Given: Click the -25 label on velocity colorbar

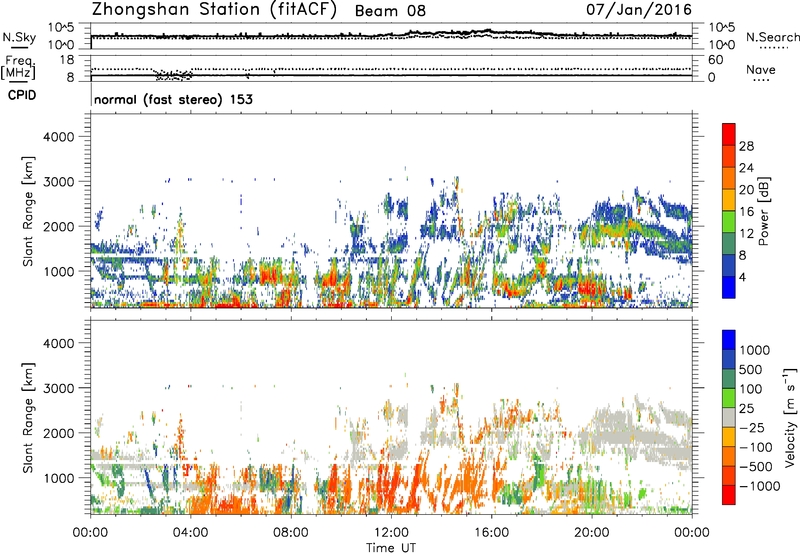Looking at the screenshot, I should click(x=752, y=428).
